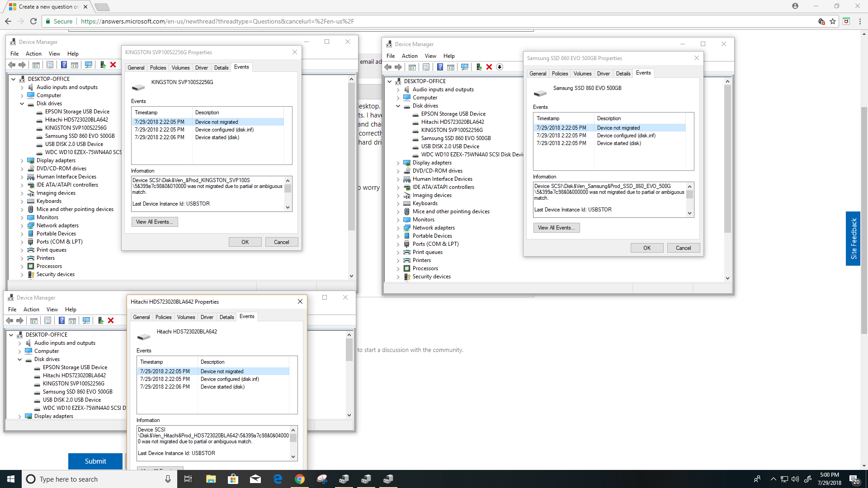Open Driver tab in KINGSTON Properties
This screenshot has width=868, height=488.
click(x=202, y=68)
